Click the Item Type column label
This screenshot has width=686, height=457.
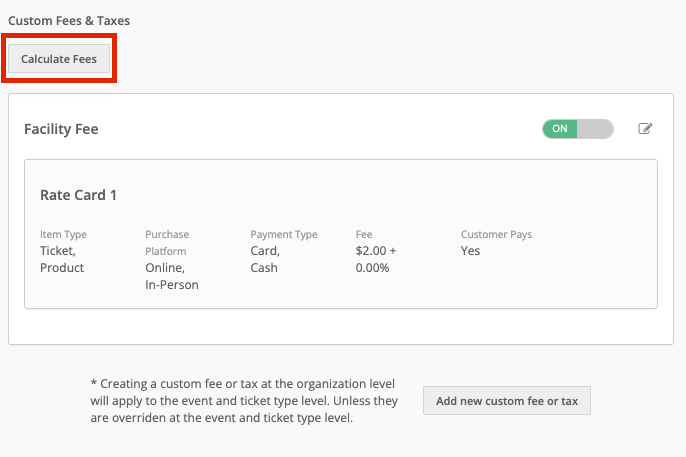63,234
